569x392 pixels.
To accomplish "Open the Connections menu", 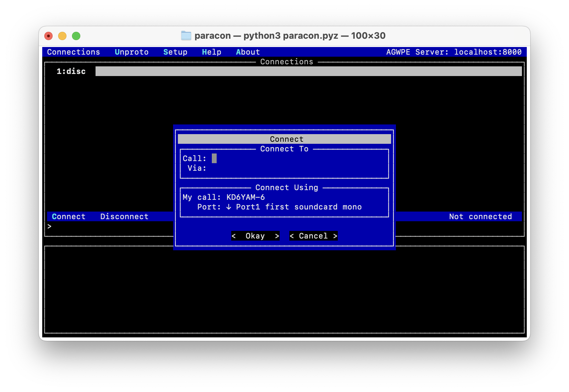I will coord(73,52).
